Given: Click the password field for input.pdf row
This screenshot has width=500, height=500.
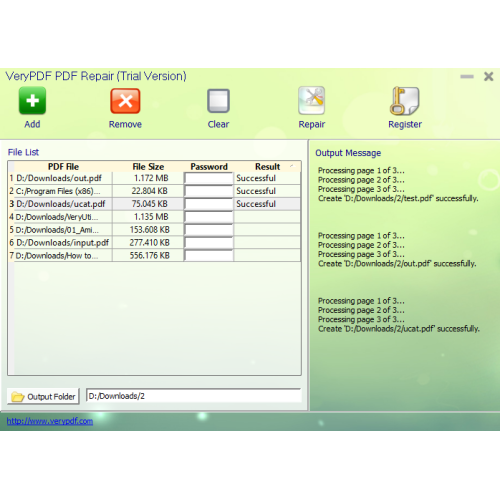Looking at the screenshot, I should 209,243.
